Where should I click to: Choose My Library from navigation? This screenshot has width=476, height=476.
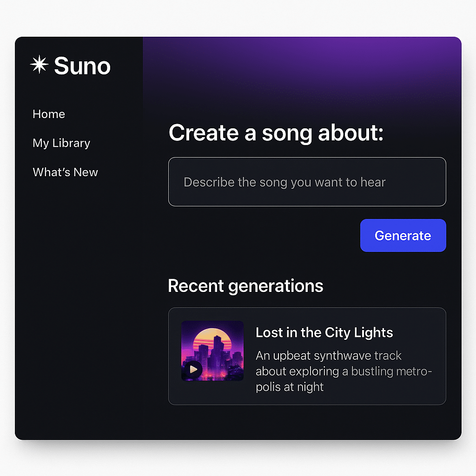point(61,143)
